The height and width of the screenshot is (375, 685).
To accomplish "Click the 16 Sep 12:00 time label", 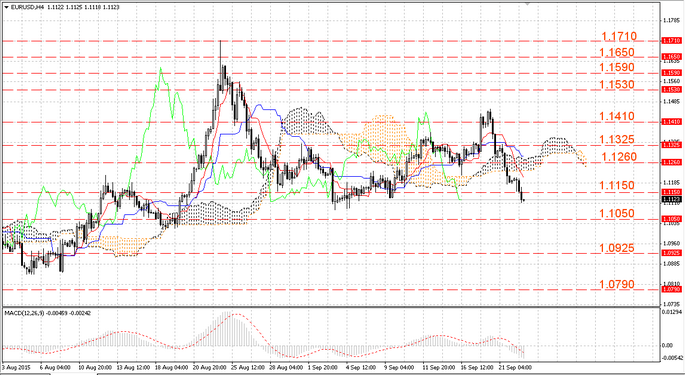I will point(477,368).
